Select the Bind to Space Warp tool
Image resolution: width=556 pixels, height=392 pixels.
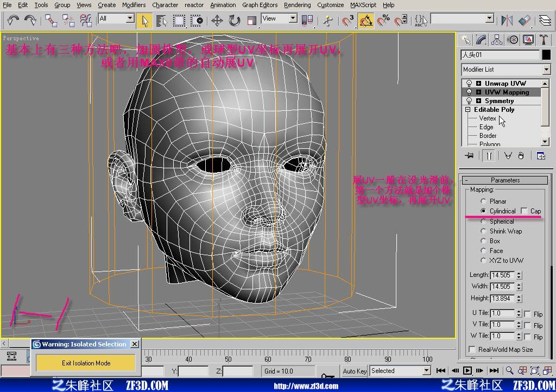point(86,20)
